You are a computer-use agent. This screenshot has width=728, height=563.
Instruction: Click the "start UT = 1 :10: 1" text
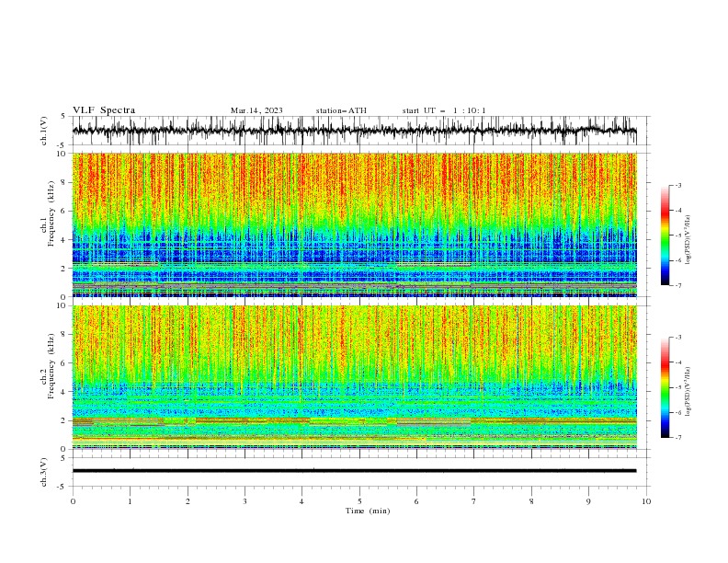pyautogui.click(x=444, y=110)
